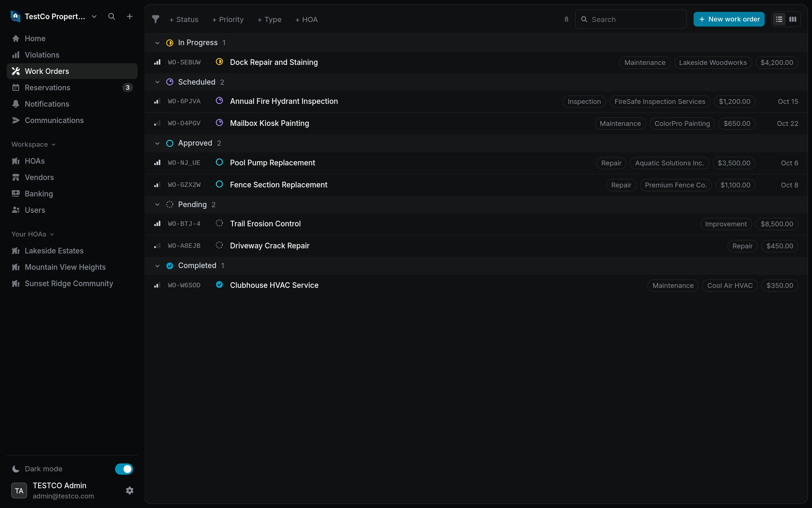Click priority bars icon for WO-BTJ-4

click(157, 224)
